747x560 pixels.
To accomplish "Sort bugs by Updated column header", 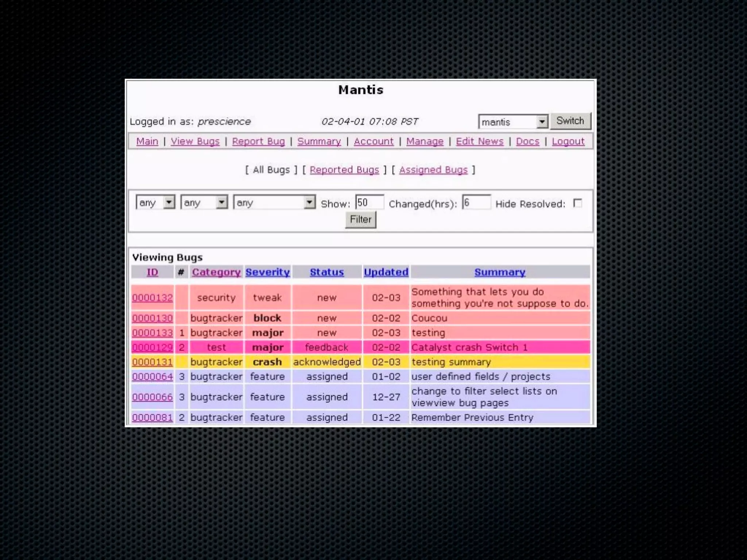I will 386,272.
